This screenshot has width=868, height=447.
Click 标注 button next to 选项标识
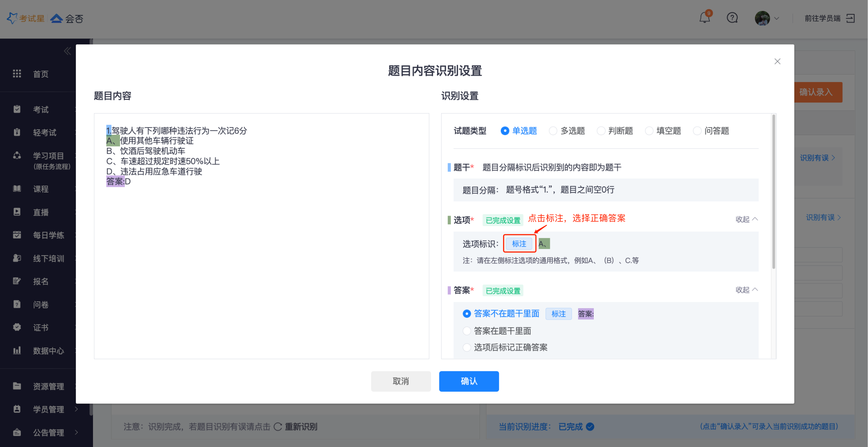pyautogui.click(x=519, y=243)
